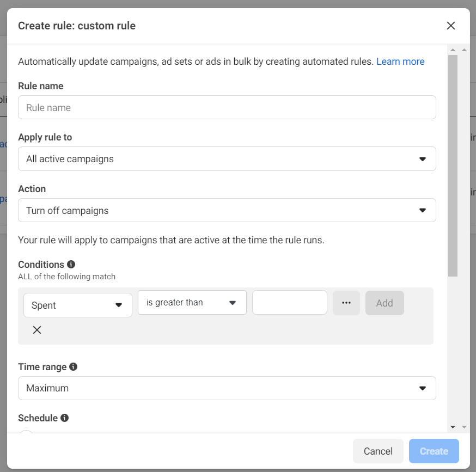Select the first Schedule radio option
The image size is (476, 472).
26,434
